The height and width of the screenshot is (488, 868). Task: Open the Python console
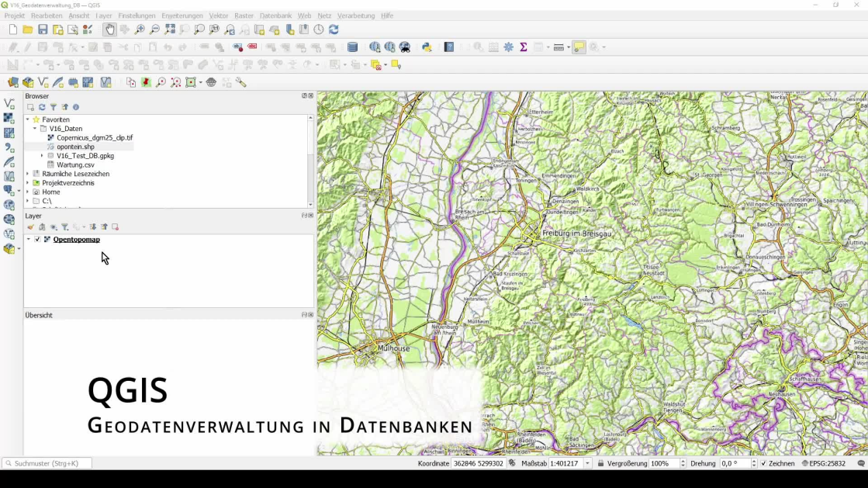[x=427, y=47]
